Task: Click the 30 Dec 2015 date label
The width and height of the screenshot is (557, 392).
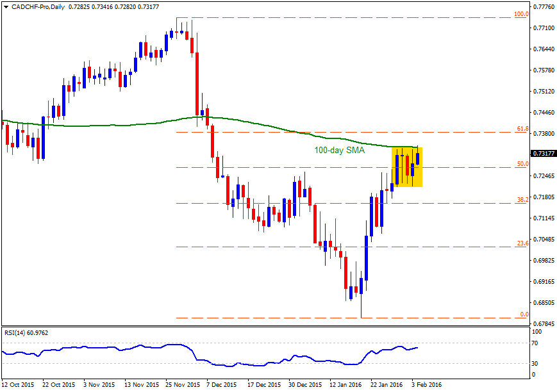Action: (305, 384)
